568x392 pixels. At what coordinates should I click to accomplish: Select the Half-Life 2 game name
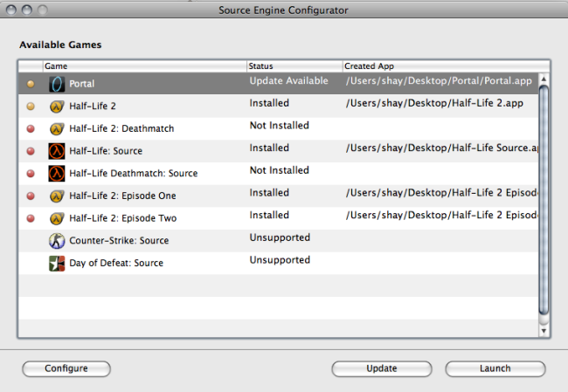[93, 106]
